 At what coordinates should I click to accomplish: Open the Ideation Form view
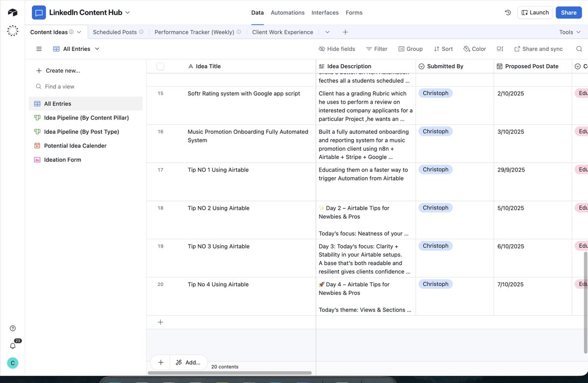(85, 160)
